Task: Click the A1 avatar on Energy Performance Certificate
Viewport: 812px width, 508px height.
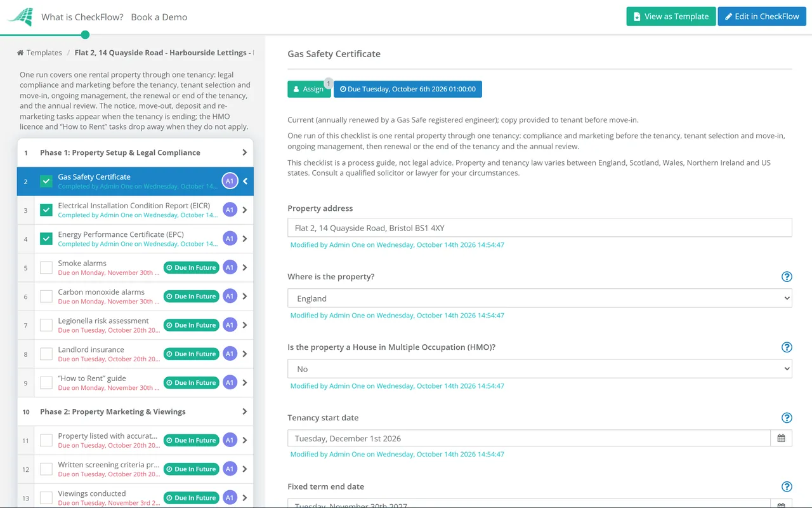Action: [x=230, y=239]
